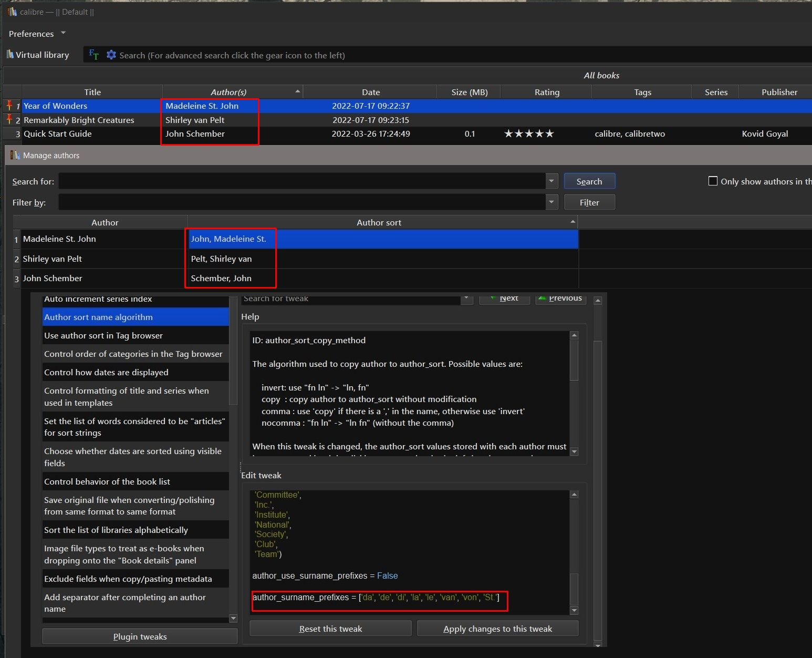812x658 pixels.
Task: Click the Virtual library books icon
Action: click(10, 55)
